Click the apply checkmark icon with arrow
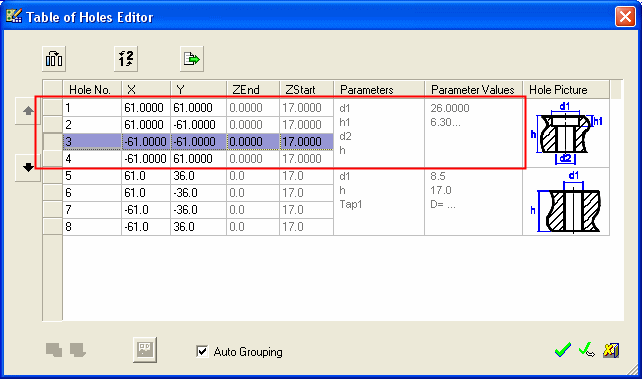The height and width of the screenshot is (379, 642). point(587,350)
